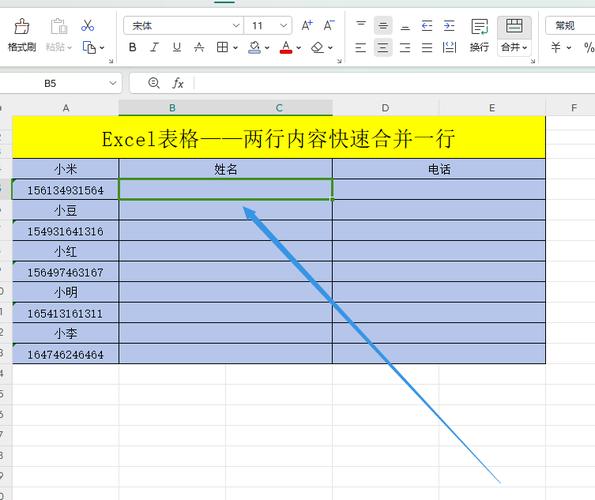Toggle Underline formatting
The height and width of the screenshot is (500, 595).
176,47
